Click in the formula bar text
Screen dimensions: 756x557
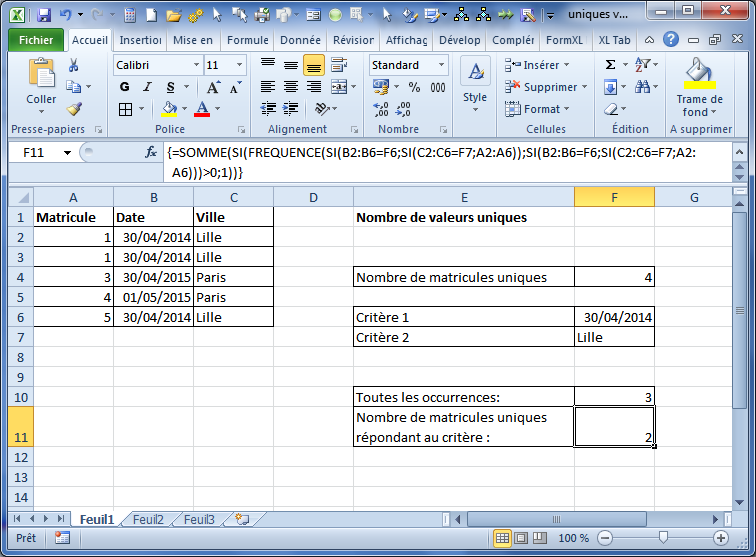point(447,162)
